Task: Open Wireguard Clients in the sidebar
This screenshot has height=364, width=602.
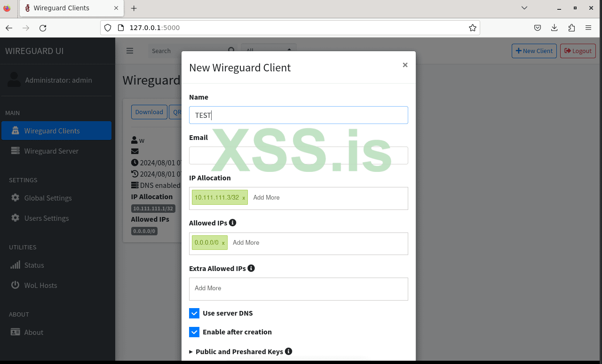Action: coord(56,131)
